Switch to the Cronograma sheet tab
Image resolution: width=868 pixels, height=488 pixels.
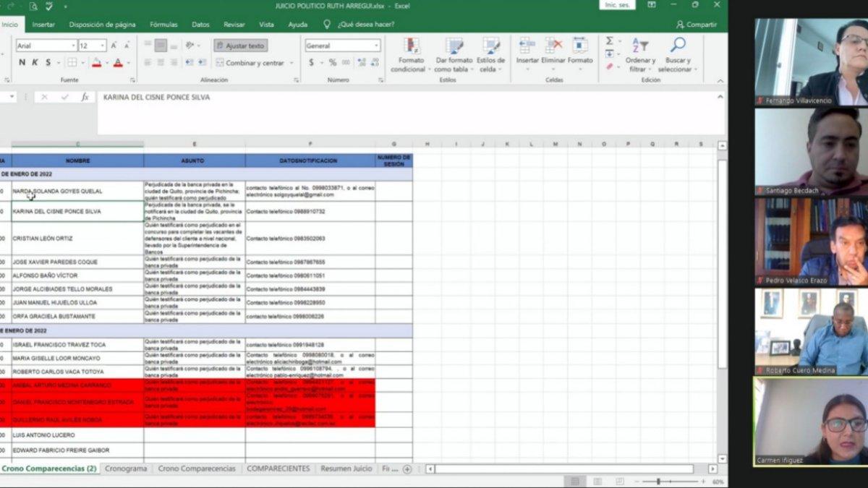tap(126, 468)
